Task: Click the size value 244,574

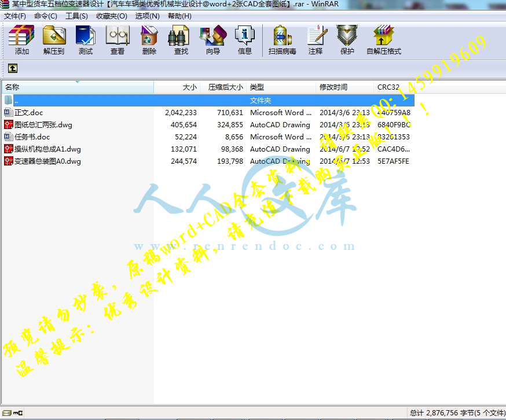Action: [184, 161]
